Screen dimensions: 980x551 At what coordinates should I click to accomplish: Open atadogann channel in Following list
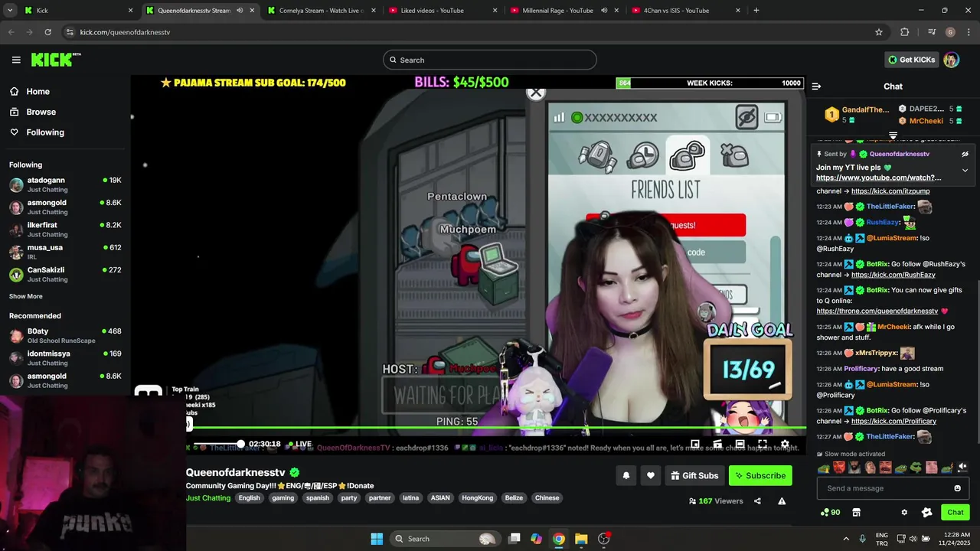[x=65, y=184]
